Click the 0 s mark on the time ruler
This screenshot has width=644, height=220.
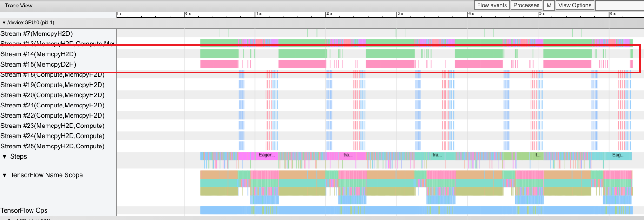187,14
